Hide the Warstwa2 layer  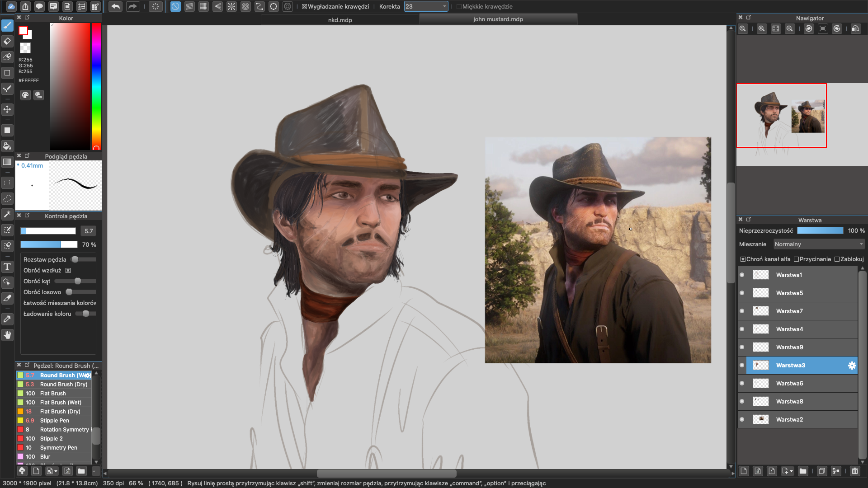pyautogui.click(x=742, y=419)
